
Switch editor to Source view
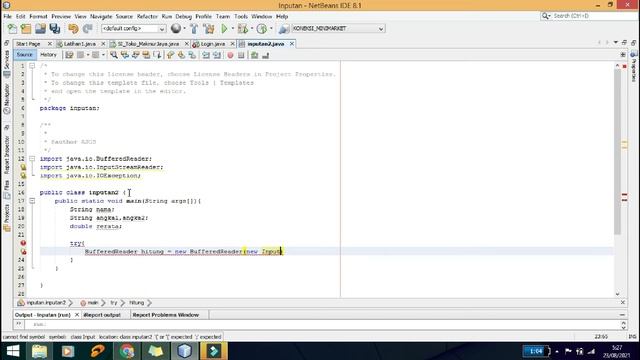24,55
